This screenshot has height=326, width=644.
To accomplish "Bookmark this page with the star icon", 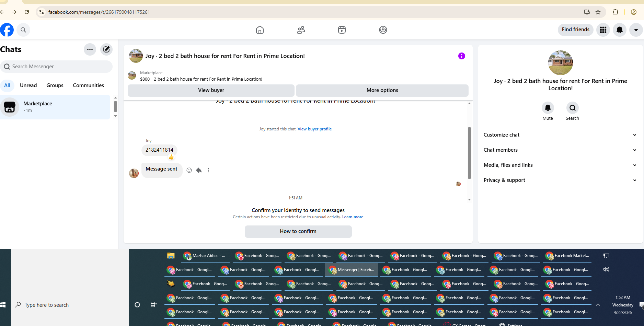I will pyautogui.click(x=598, y=12).
